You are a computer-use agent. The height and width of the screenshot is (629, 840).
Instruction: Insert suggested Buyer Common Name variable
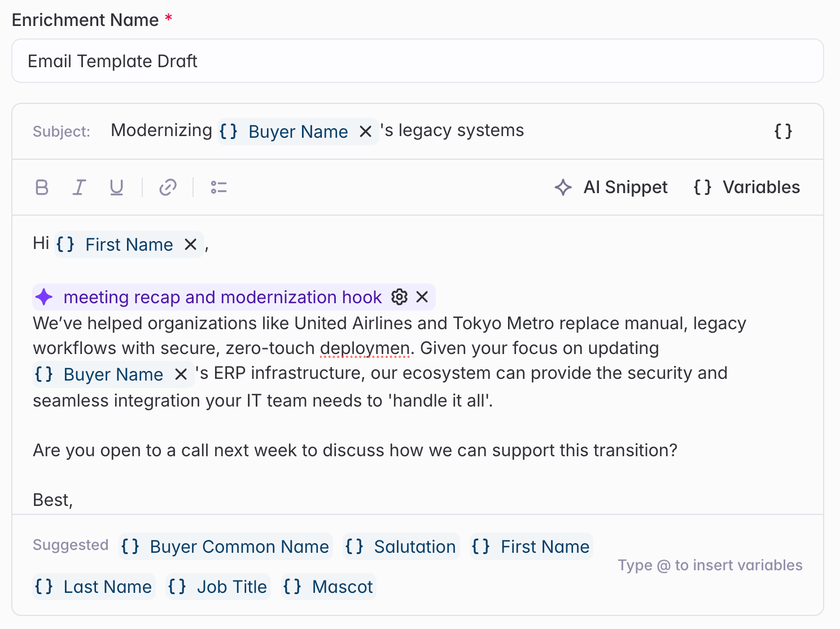[x=225, y=547]
